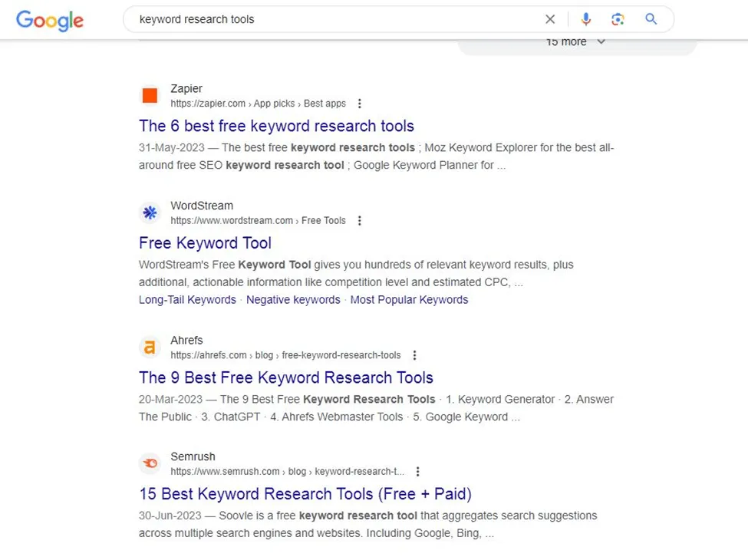Open the 'Free Keyword Tool' WordStream result
This screenshot has height=560, width=748.
(x=205, y=242)
